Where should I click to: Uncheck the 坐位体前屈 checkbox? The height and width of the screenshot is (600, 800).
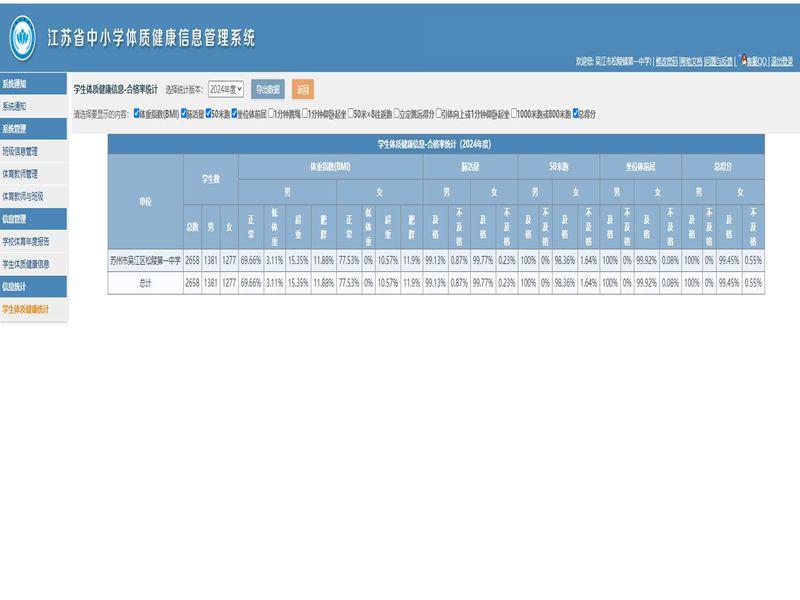click(x=235, y=114)
